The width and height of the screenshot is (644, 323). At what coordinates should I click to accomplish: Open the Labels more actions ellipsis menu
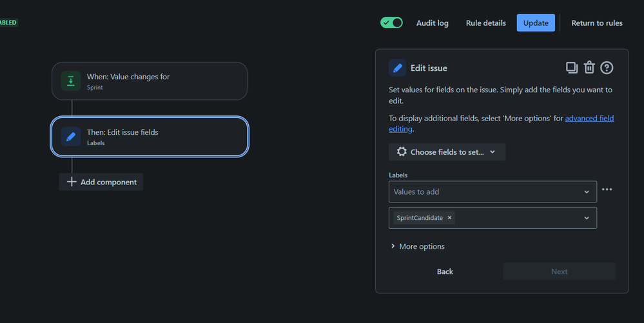[x=607, y=190]
